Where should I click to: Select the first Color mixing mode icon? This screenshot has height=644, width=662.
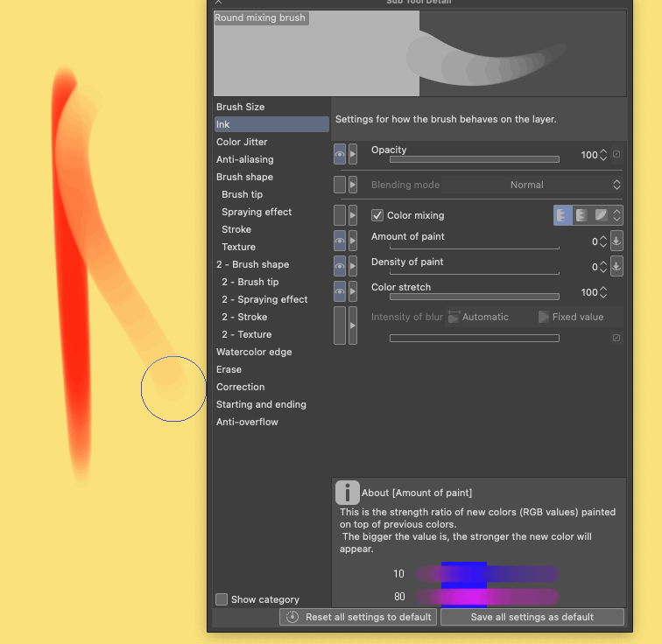pyautogui.click(x=562, y=215)
